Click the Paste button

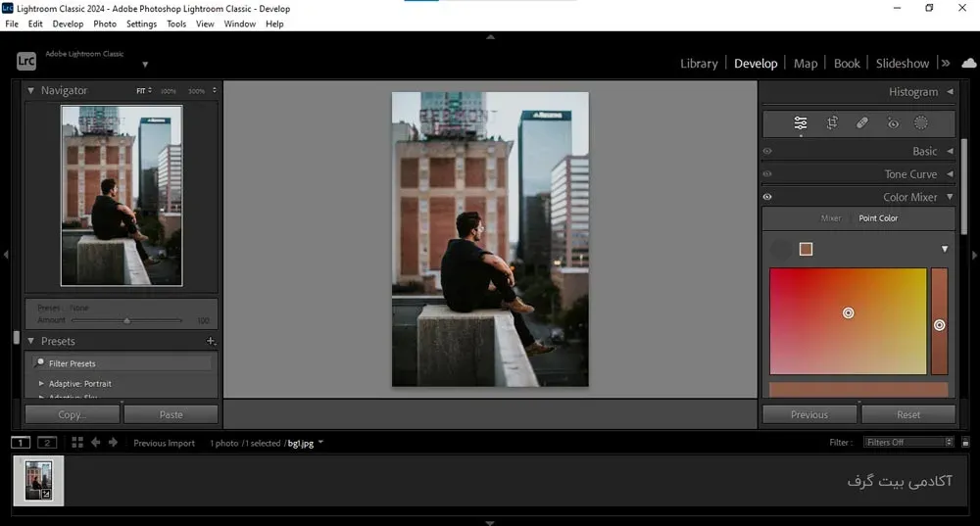(171, 414)
